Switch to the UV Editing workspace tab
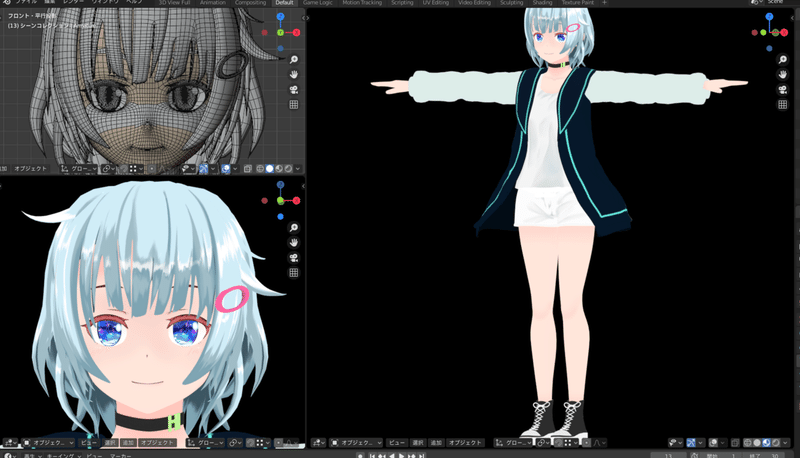This screenshot has width=800, height=458. click(436, 3)
